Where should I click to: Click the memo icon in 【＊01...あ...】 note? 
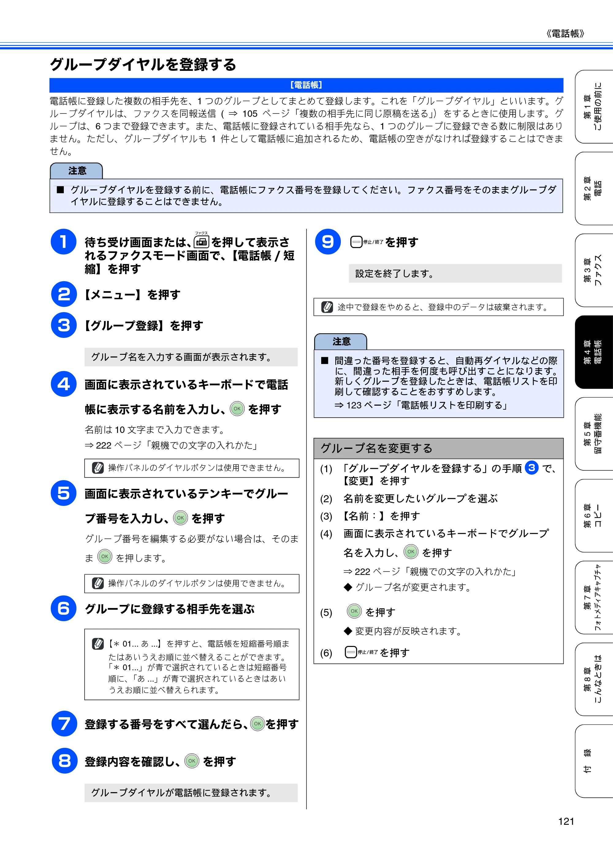(98, 644)
